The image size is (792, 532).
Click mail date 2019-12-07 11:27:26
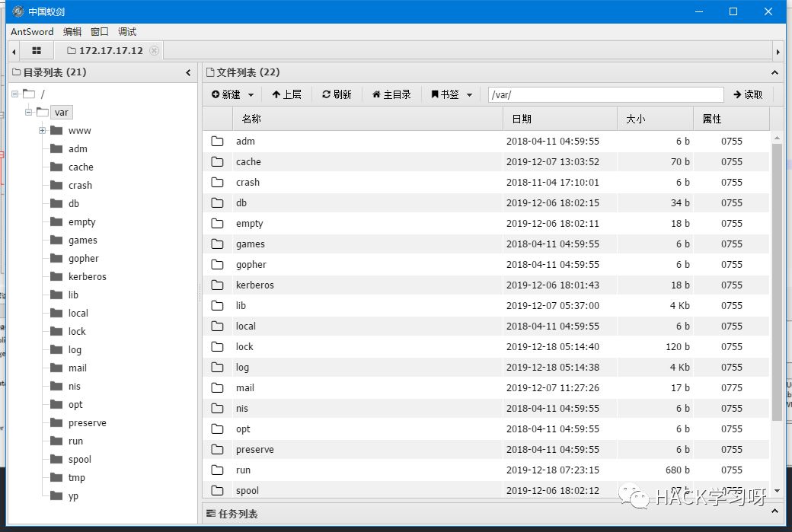[553, 388]
